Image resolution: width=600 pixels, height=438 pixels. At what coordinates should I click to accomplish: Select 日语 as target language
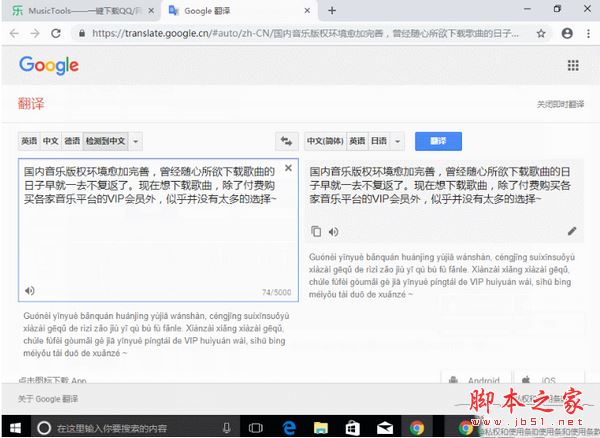[x=381, y=142]
